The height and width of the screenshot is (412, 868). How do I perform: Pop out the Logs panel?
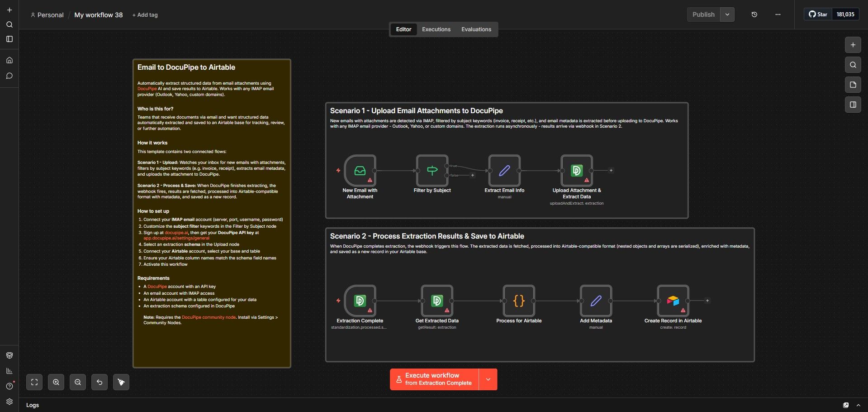(x=845, y=405)
